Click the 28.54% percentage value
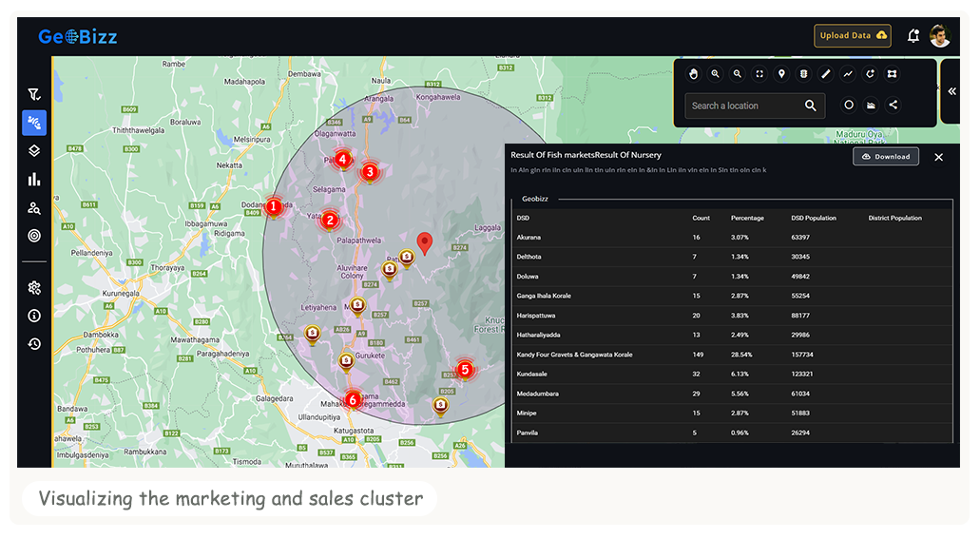980x539 pixels. pyautogui.click(x=741, y=355)
